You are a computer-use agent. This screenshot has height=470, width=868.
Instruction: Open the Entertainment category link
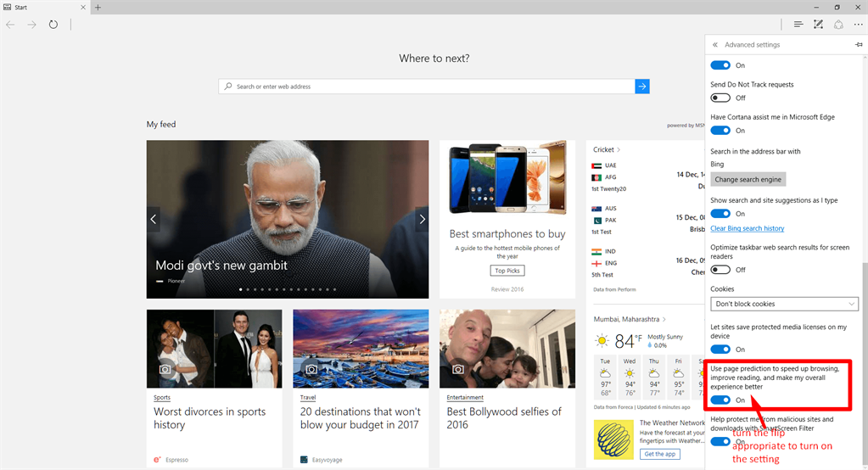[465, 398]
